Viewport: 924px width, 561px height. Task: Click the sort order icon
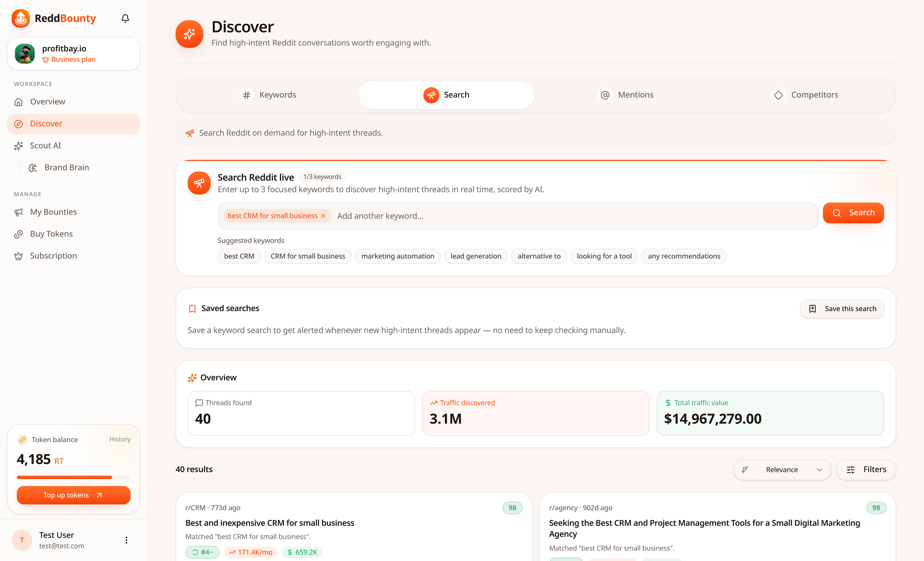[745, 470]
